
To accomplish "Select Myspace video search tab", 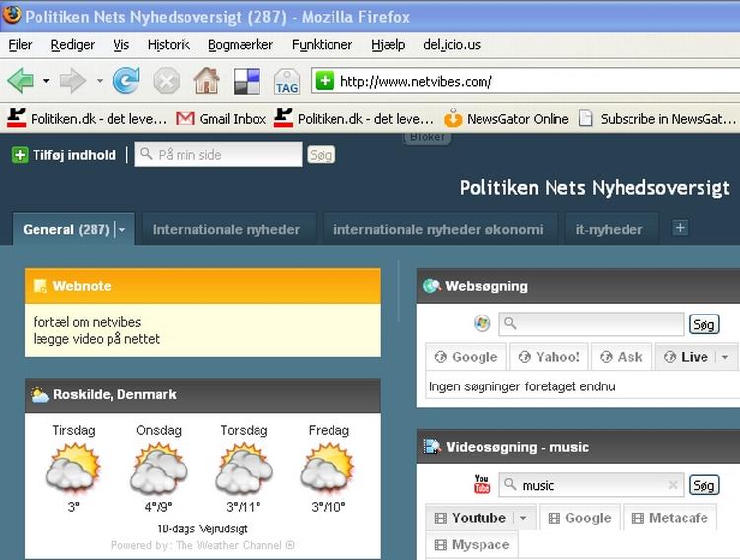I will coord(472,545).
